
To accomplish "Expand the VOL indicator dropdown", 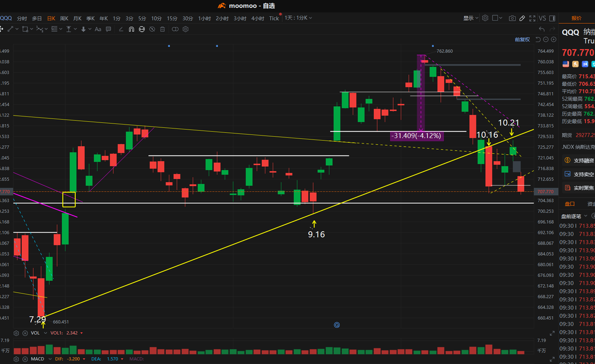I will click(x=46, y=333).
